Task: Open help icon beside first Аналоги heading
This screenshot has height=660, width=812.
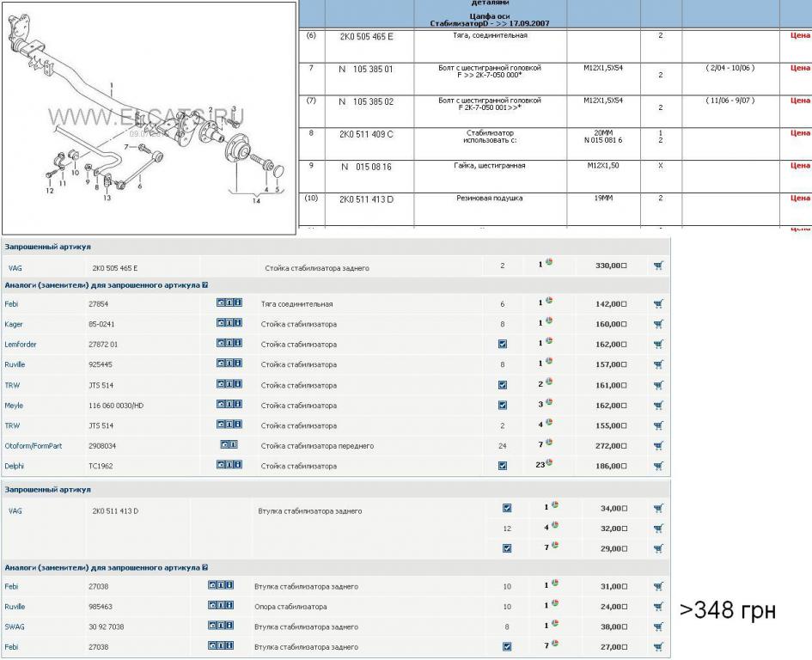Action: [x=205, y=285]
